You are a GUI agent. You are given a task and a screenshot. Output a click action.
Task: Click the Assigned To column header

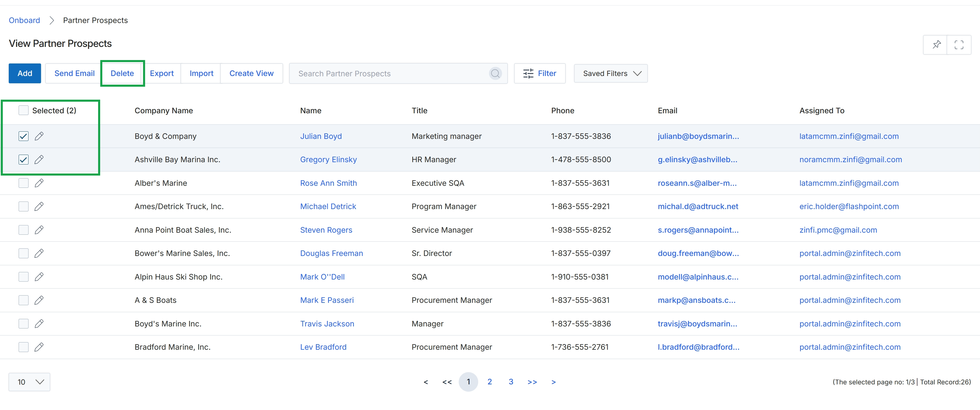[822, 110]
